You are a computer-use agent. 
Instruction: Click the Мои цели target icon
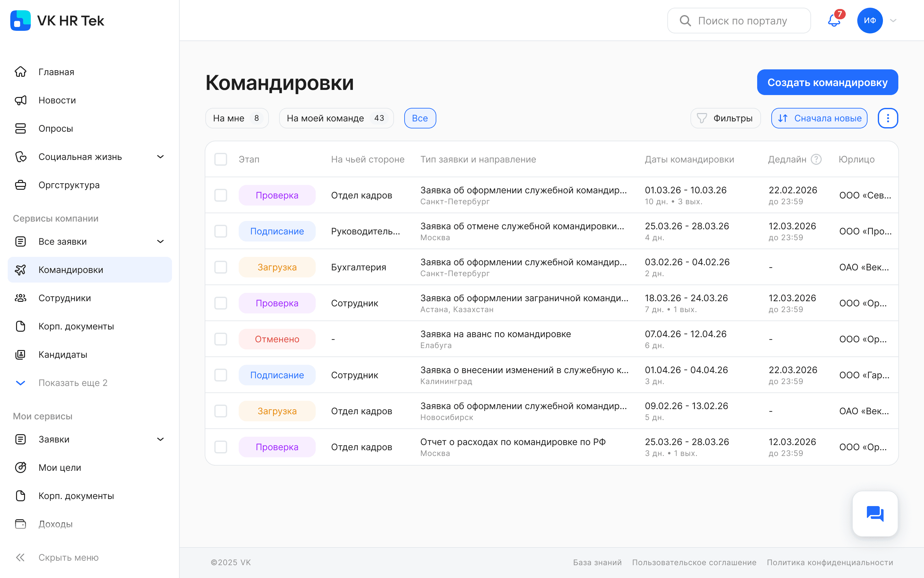pos(21,468)
